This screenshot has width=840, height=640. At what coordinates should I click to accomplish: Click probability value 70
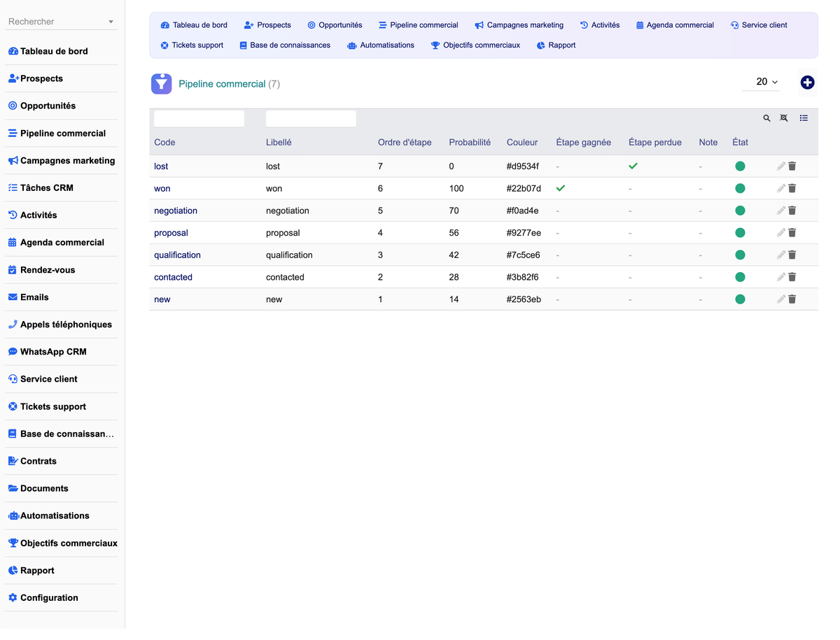pos(454,211)
